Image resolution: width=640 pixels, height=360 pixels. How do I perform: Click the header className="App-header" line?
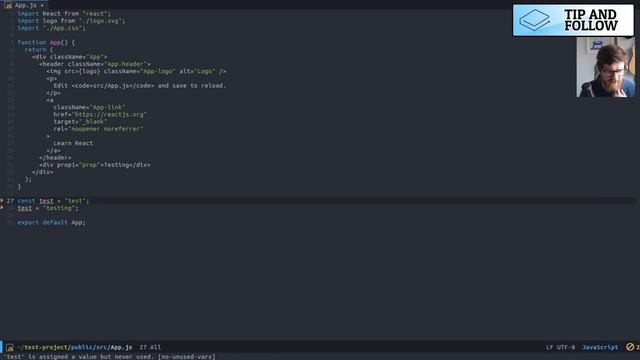tap(95, 64)
